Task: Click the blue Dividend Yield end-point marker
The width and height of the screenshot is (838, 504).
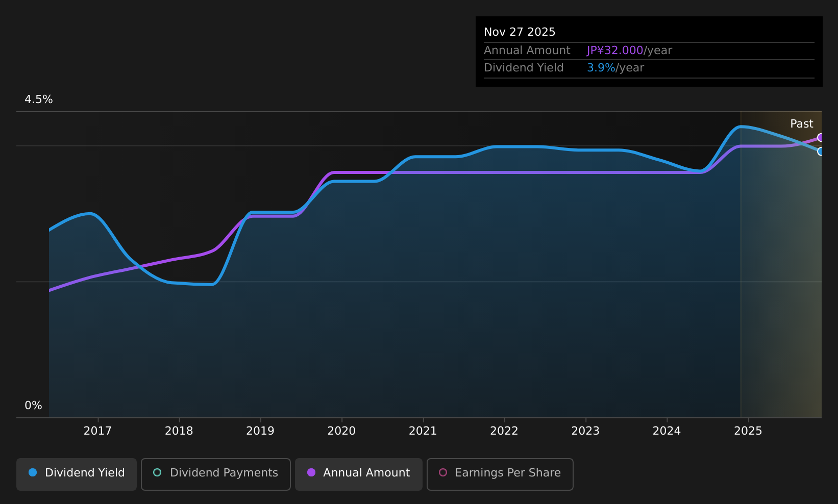Action: [821, 152]
